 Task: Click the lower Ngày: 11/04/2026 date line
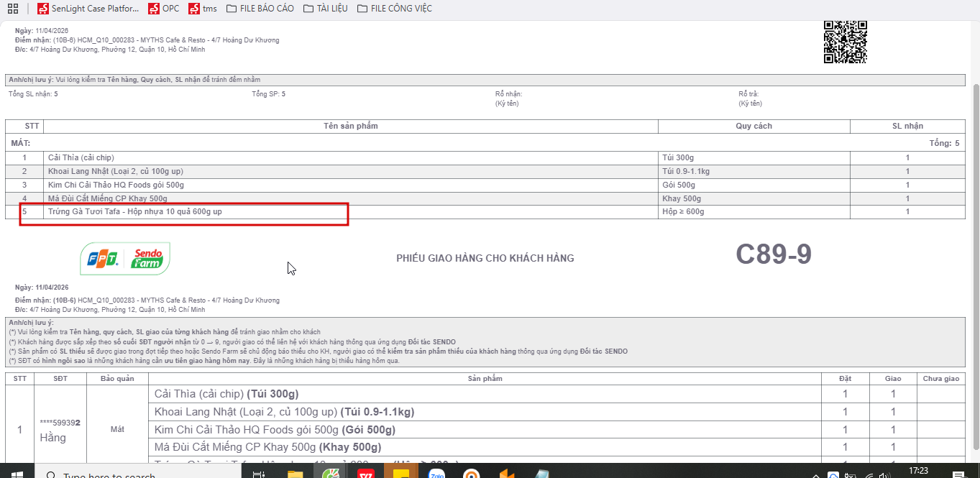pyautogui.click(x=42, y=287)
